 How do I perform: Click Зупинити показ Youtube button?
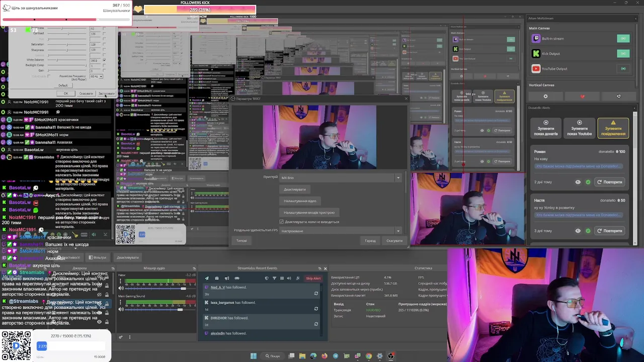click(579, 128)
